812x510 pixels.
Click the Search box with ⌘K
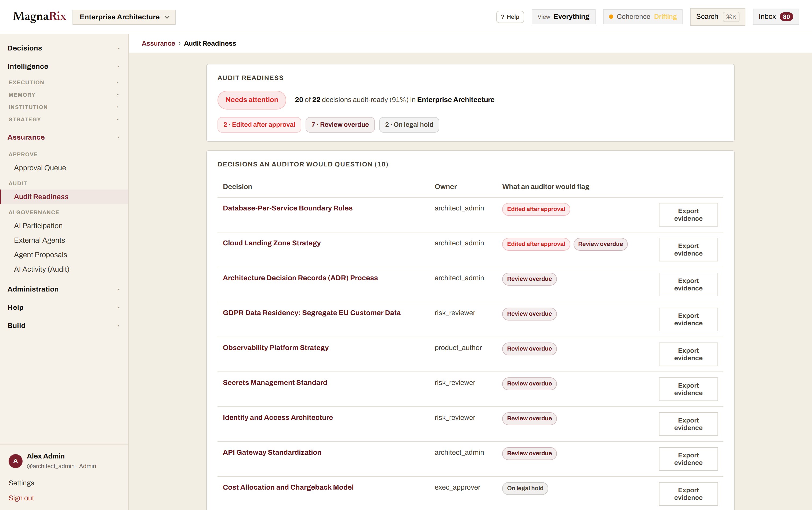717,17
